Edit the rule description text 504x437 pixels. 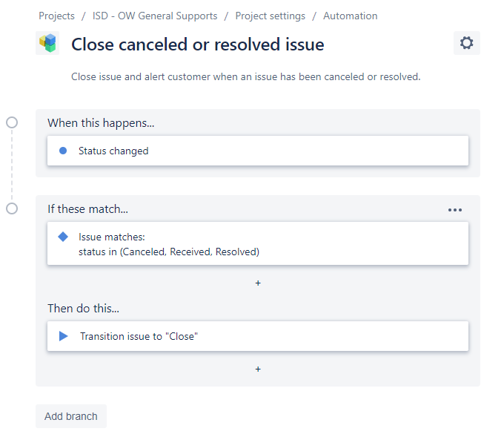(x=246, y=77)
